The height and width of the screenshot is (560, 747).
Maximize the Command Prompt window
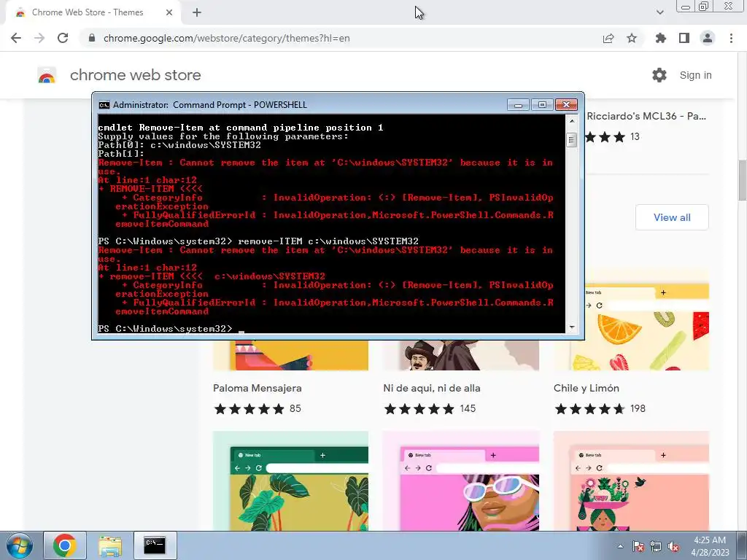pos(542,104)
